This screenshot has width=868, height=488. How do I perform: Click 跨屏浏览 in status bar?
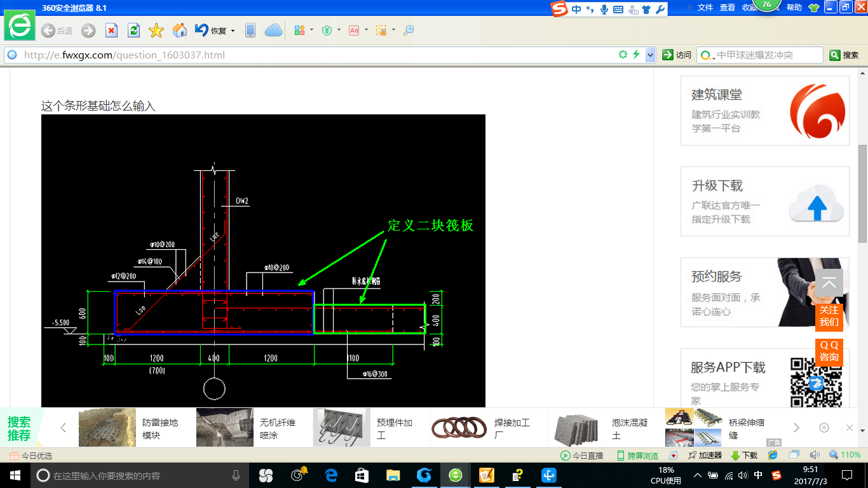(x=637, y=456)
